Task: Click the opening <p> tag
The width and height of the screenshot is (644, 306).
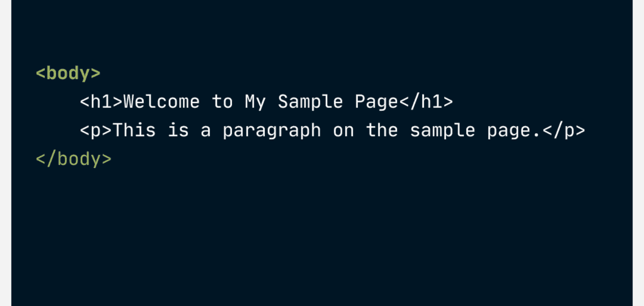Action: pyautogui.click(x=96, y=131)
